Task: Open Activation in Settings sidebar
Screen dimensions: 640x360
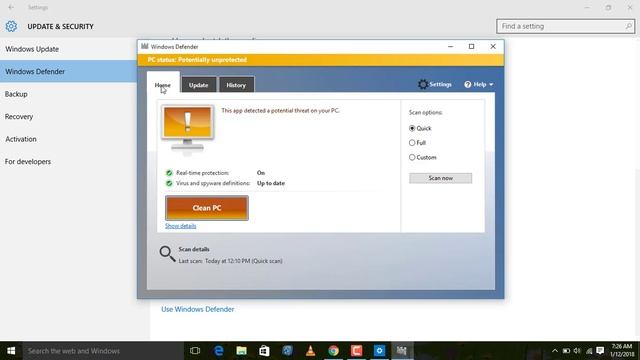Action: [x=21, y=139]
